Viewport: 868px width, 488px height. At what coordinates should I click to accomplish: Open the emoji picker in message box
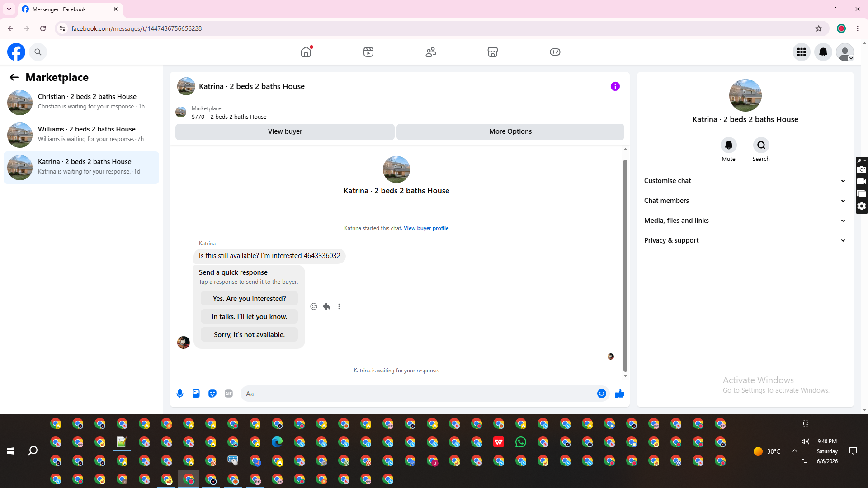click(602, 394)
